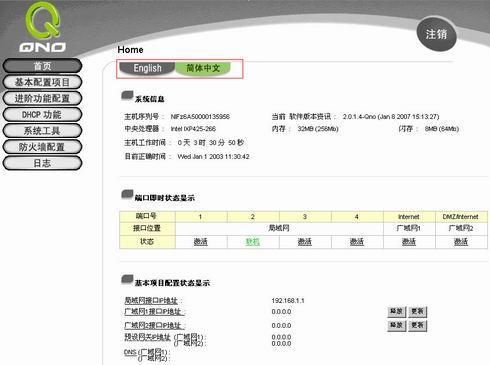Image resolution: width=490 pixels, height=365 pixels.
Task: Open 广域网1接口IP地址 link
Action: pyautogui.click(x=154, y=312)
